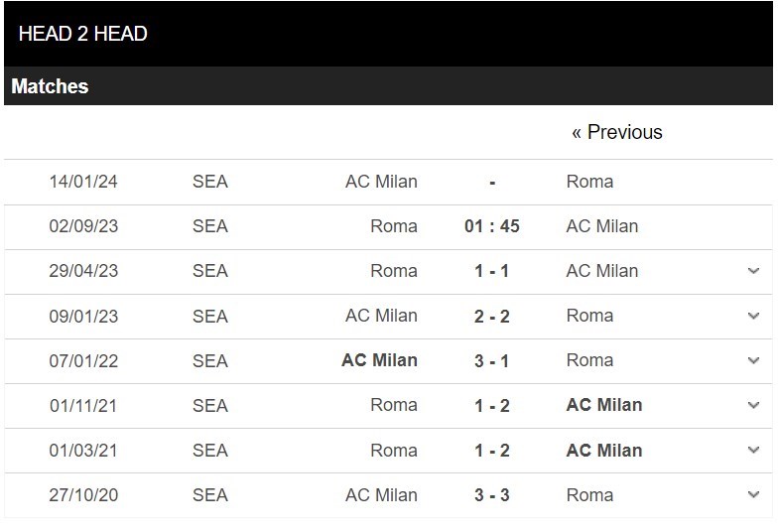Expand the 01/03/21 match row chevron
Viewport: 778px width, 532px height.
(753, 450)
